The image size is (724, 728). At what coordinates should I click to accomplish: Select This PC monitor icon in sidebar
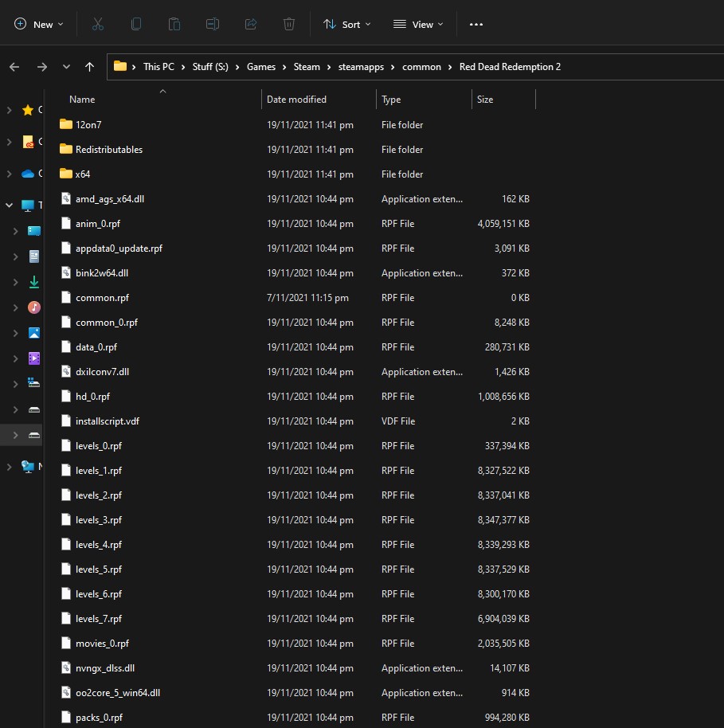tap(28, 205)
